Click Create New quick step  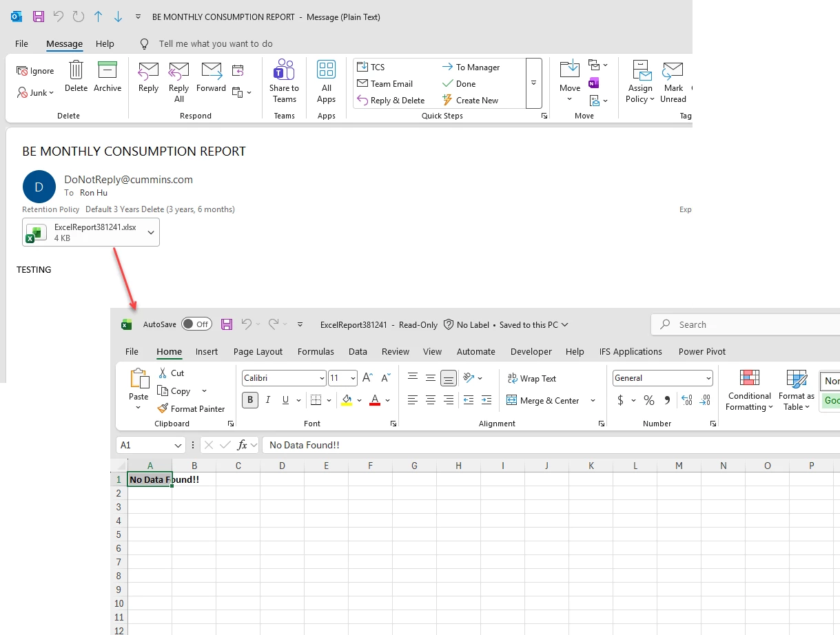tap(470, 100)
